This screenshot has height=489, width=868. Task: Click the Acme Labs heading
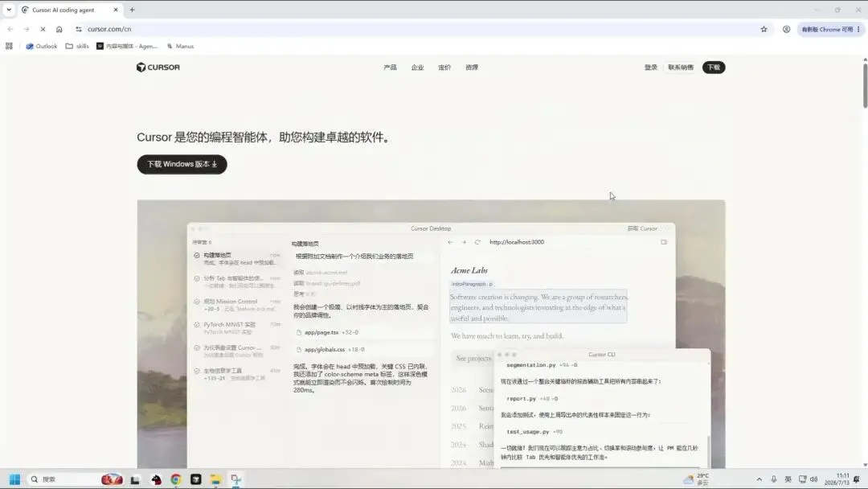[469, 270]
